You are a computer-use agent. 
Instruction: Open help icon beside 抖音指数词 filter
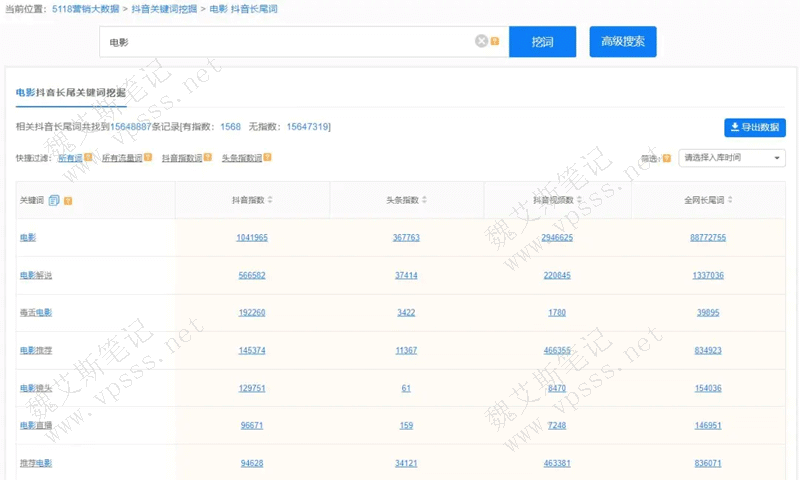(208, 157)
